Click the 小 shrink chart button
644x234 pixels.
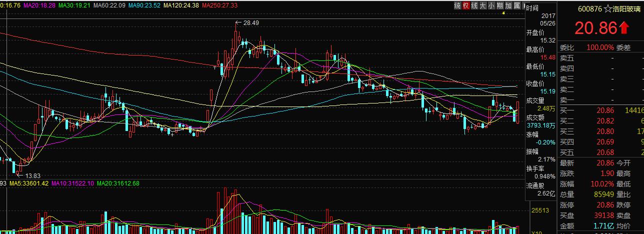point(491,5)
